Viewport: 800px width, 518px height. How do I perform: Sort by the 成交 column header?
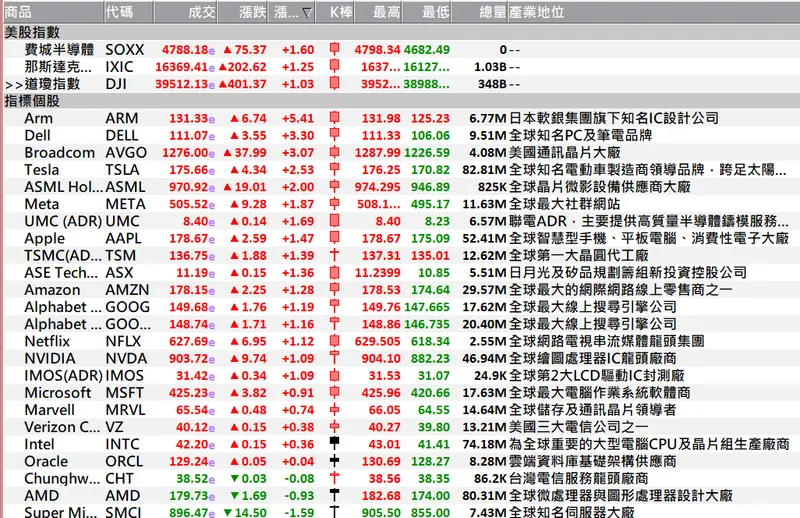click(x=186, y=12)
